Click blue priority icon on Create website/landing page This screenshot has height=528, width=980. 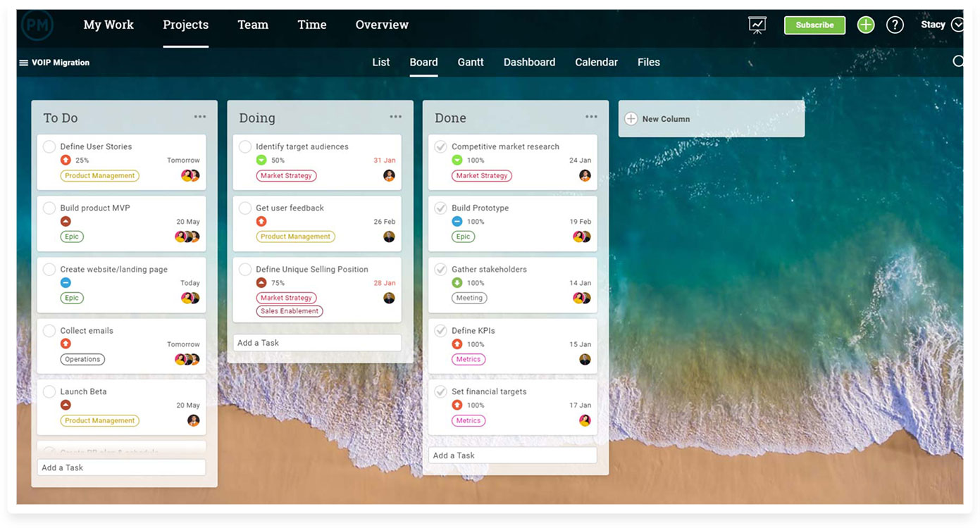[66, 283]
